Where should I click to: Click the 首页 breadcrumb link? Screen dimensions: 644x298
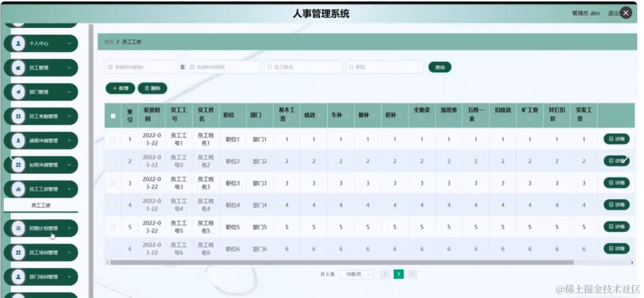pos(109,42)
